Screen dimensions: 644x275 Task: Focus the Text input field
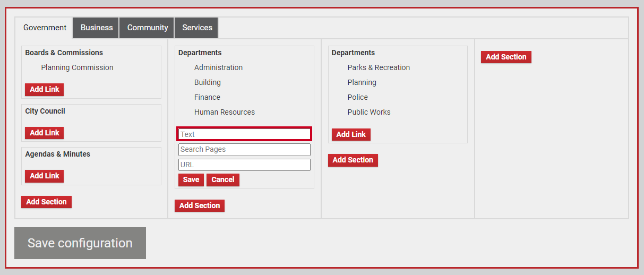(x=244, y=134)
